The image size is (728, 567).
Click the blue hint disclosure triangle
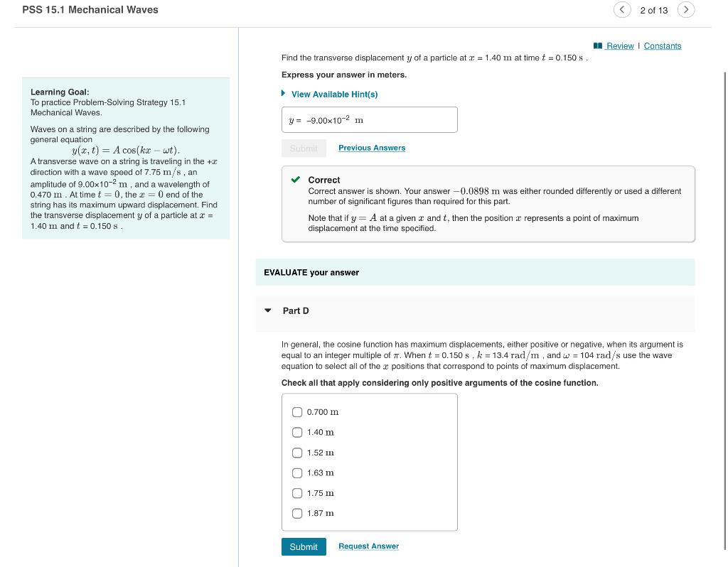point(282,93)
